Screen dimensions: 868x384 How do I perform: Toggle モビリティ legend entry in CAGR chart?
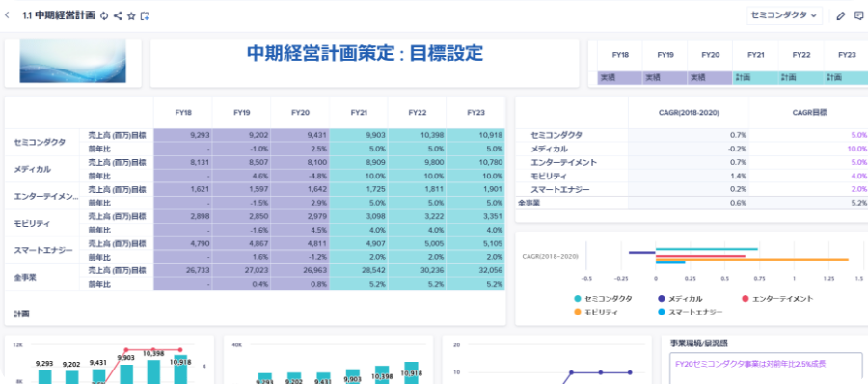pos(596,312)
